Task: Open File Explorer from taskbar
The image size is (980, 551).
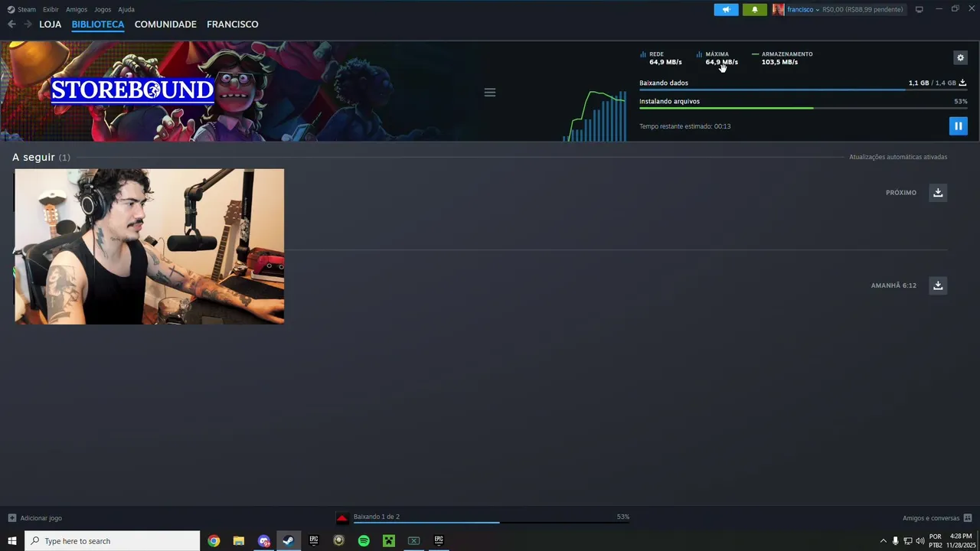Action: 239,541
